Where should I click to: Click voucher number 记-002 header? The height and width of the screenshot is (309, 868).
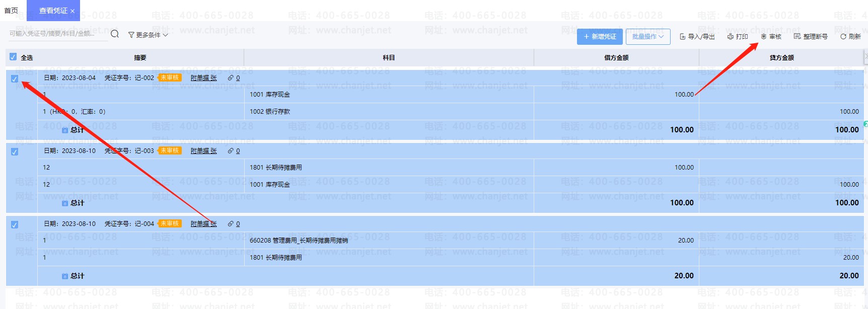coord(129,78)
